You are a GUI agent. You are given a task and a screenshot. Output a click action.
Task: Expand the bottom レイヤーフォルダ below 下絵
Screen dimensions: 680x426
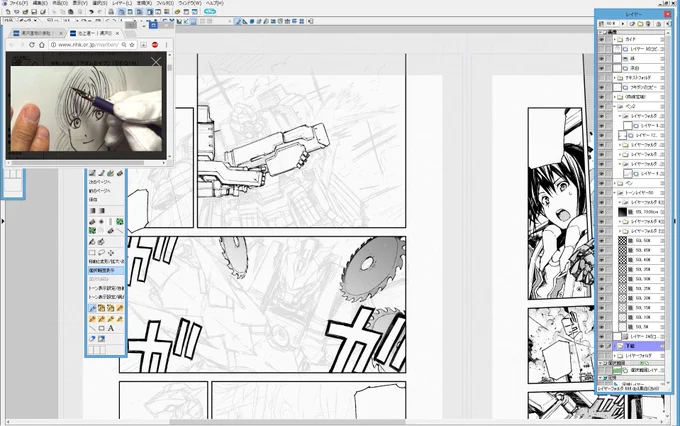tap(615, 356)
